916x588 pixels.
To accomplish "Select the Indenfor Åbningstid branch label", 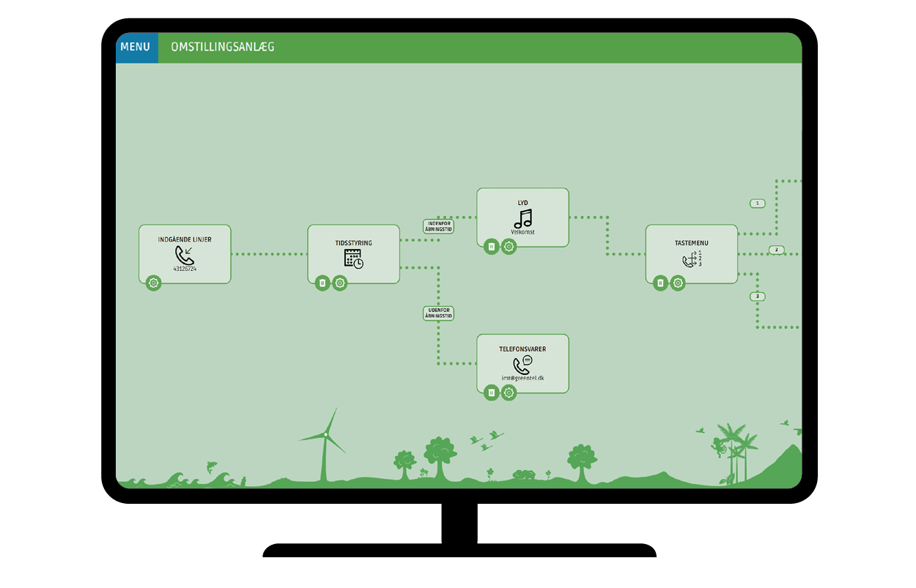I will coord(439,226).
